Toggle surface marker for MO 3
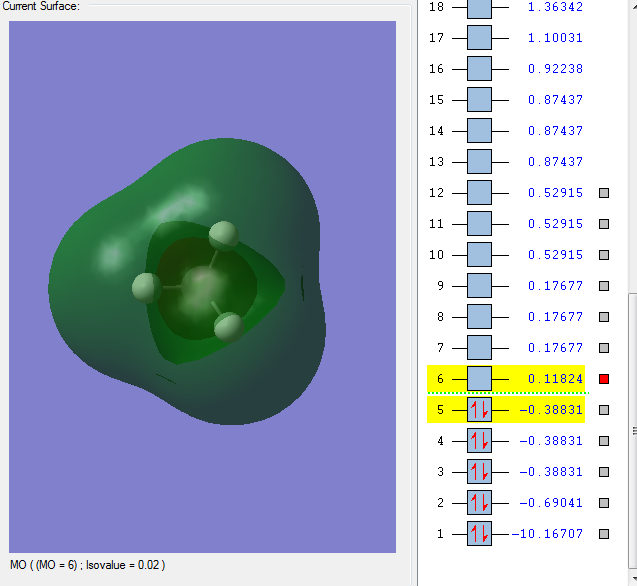 [x=604, y=472]
